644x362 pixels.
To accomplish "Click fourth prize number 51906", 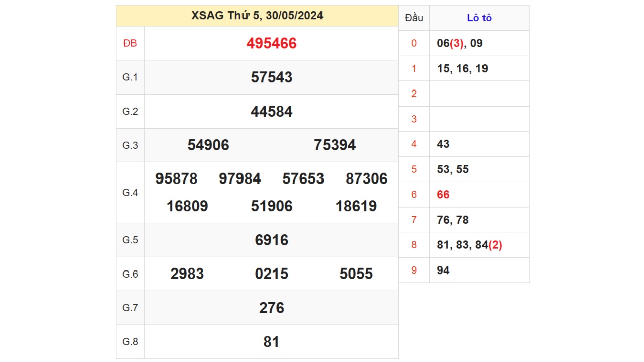I will point(272,206).
